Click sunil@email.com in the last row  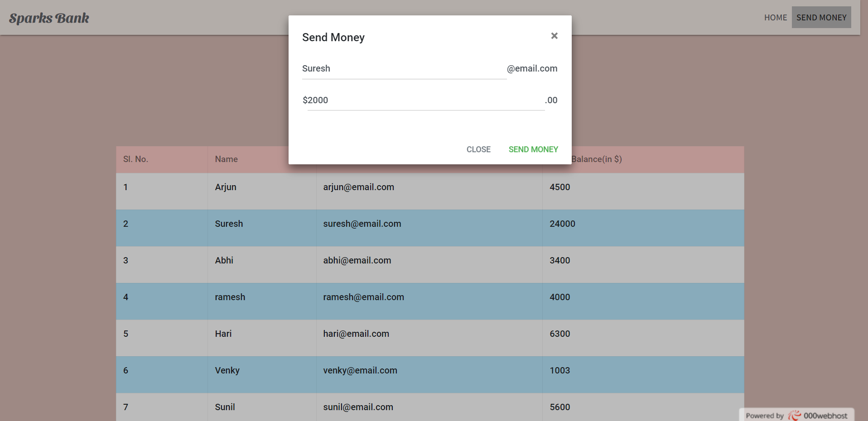358,407
